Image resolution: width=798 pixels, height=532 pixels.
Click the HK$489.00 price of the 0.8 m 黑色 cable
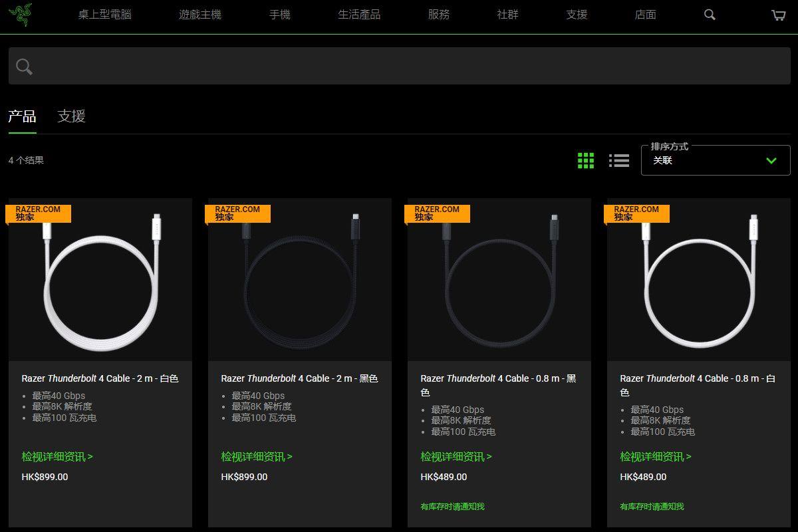coord(444,477)
